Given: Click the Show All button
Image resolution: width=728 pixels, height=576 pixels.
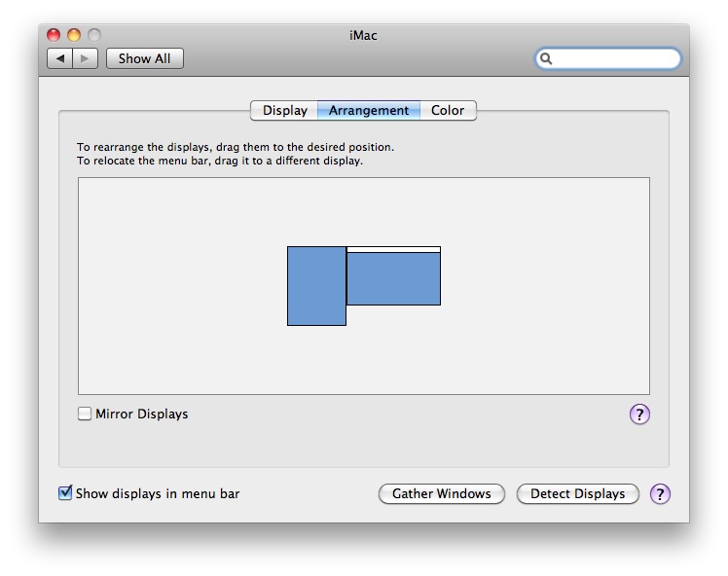Looking at the screenshot, I should click(x=145, y=58).
